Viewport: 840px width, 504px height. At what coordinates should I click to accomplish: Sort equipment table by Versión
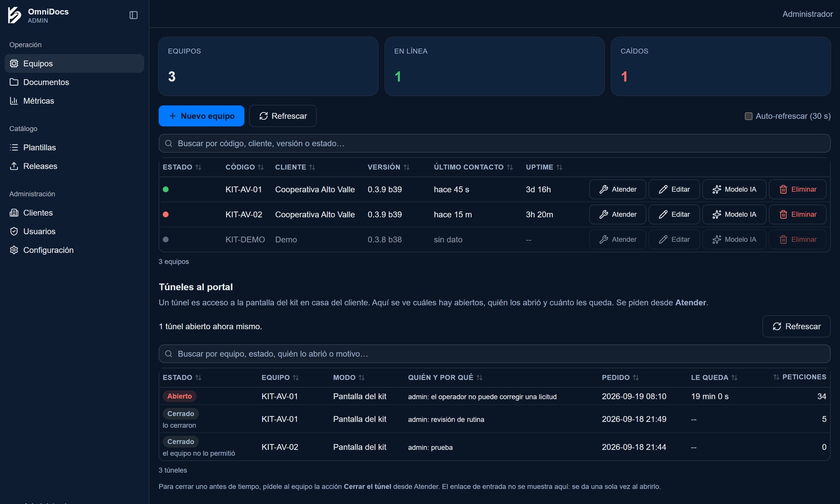coord(388,167)
